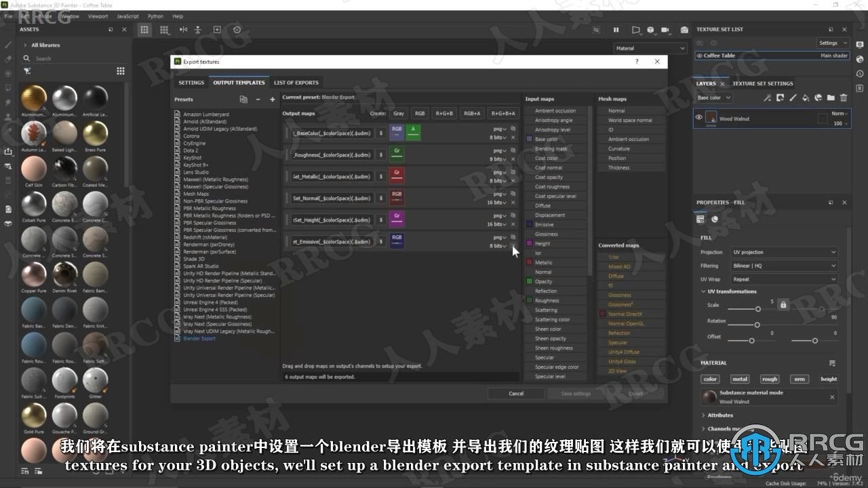Screen dimensions: 868x488
Task: Toggle the nrm channel button
Action: [800, 379]
